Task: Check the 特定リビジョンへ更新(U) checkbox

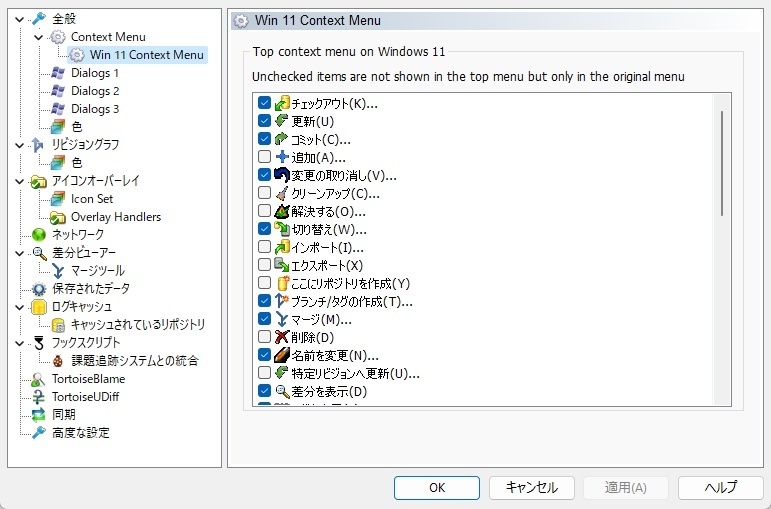Action: 264,372
